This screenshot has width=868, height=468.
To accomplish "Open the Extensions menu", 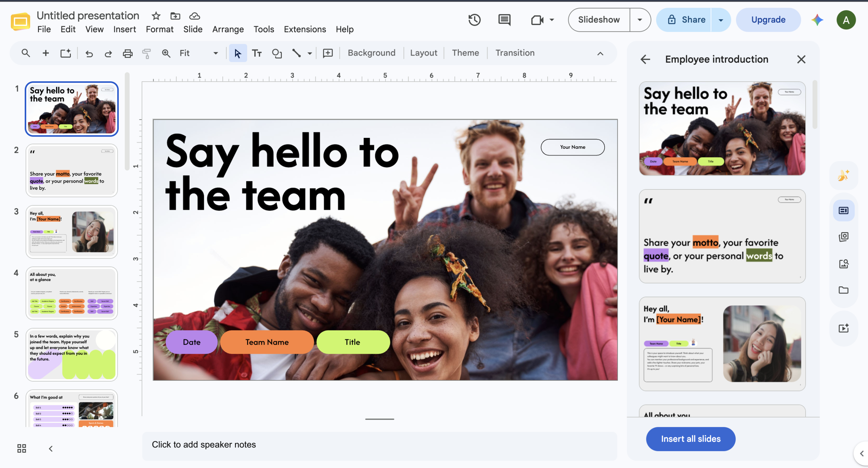I will pos(305,29).
